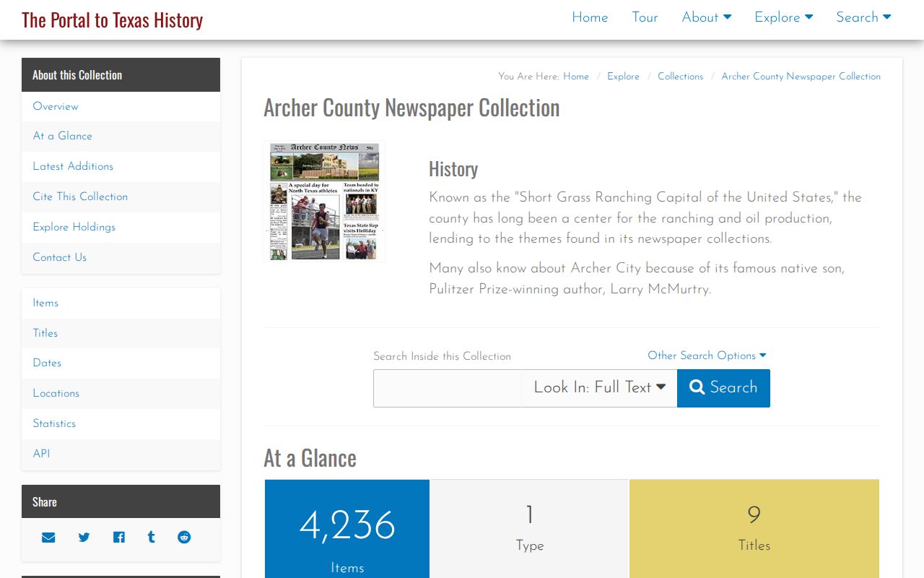Open Explore Holdings link

click(x=121, y=227)
